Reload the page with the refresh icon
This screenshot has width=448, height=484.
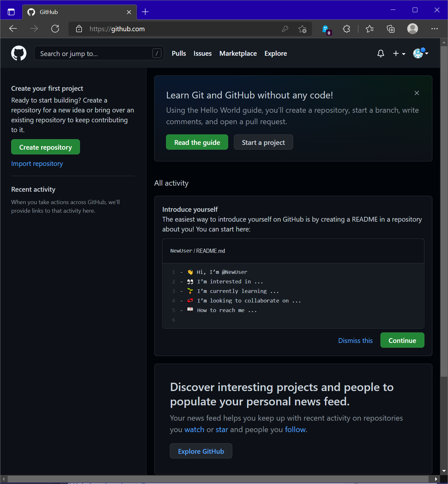[x=55, y=29]
